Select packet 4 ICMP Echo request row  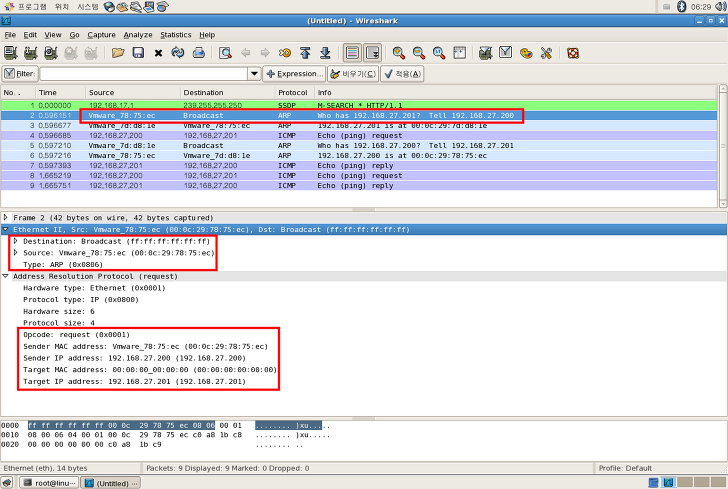tap(359, 136)
